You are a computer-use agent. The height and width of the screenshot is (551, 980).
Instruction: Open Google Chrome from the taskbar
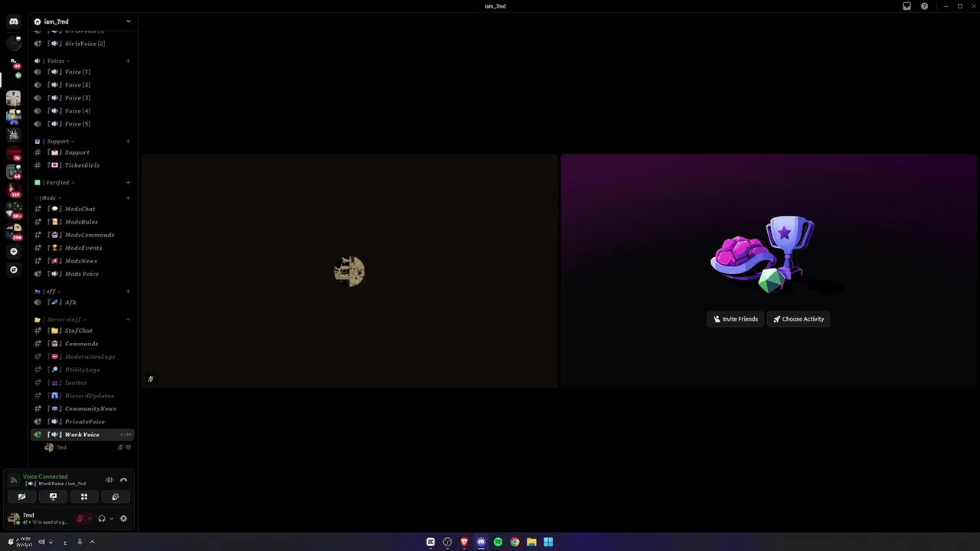pos(514,542)
